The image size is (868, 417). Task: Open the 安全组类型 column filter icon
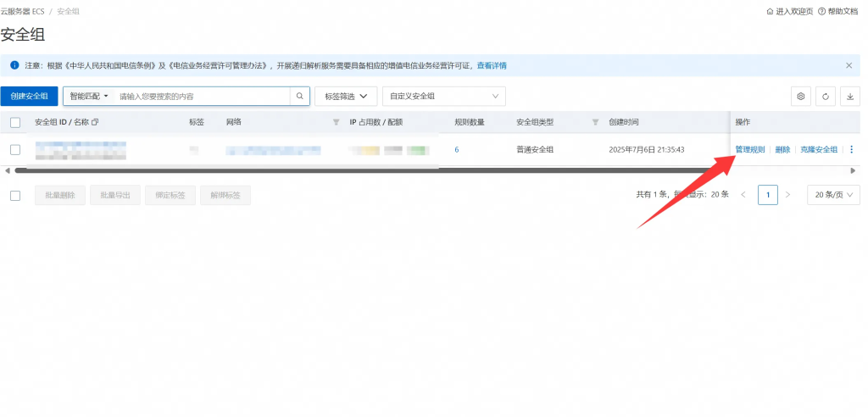click(595, 123)
